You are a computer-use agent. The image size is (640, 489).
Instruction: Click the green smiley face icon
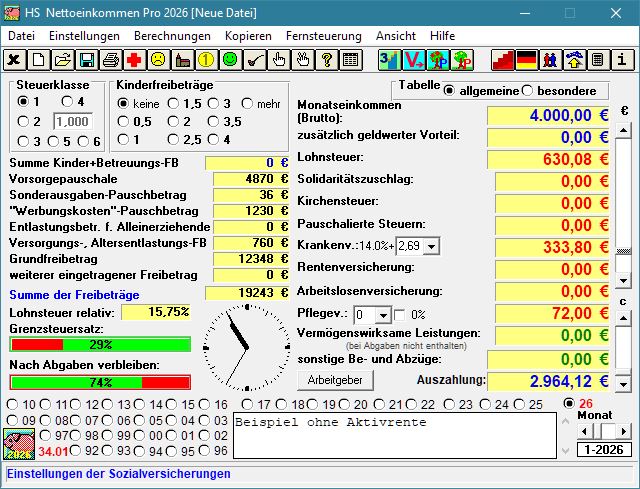coord(230,60)
